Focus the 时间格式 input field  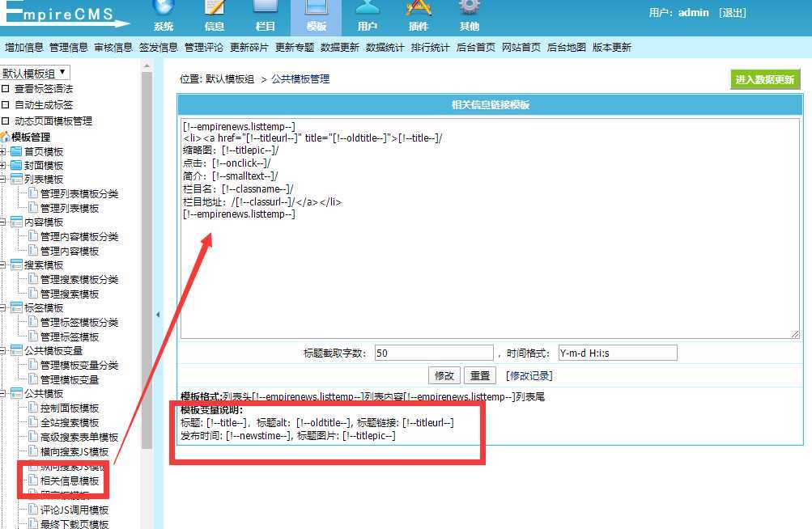click(618, 353)
